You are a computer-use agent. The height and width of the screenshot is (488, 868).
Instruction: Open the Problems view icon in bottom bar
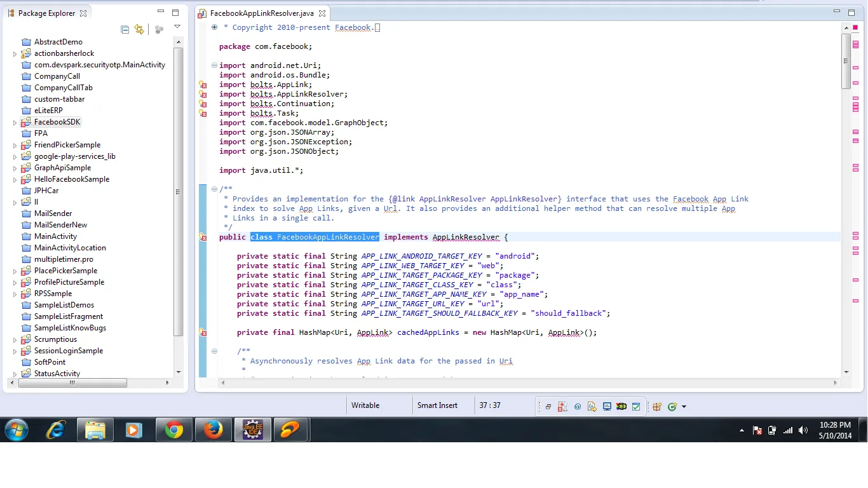pos(562,407)
